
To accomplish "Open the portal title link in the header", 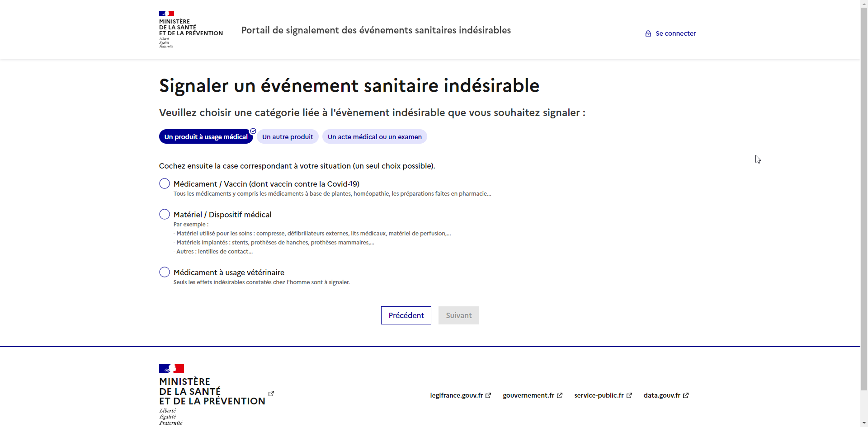I will 376,30.
